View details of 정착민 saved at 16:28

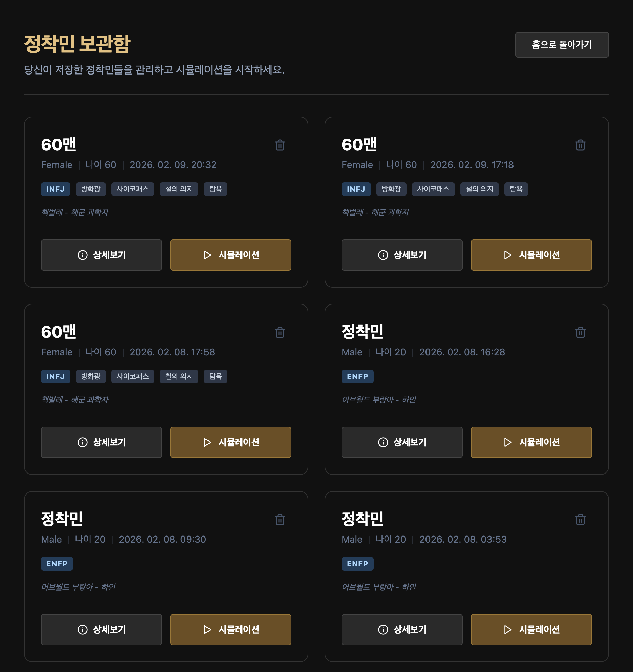point(402,442)
